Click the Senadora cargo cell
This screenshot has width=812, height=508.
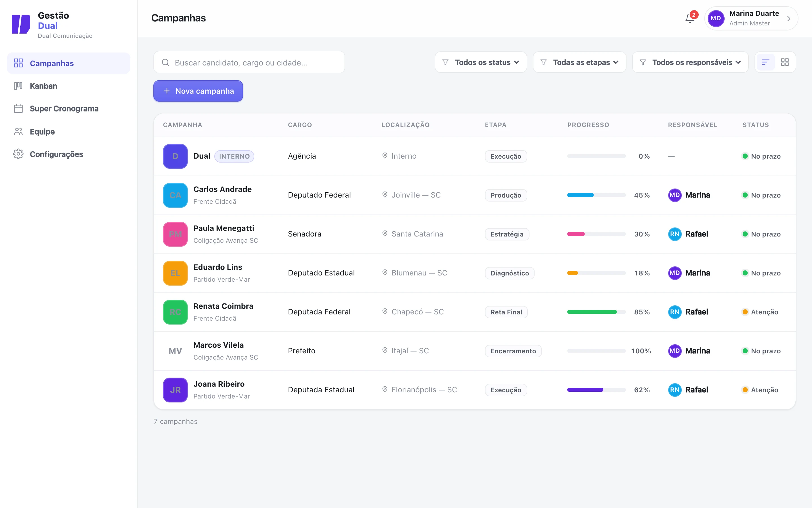pos(304,234)
